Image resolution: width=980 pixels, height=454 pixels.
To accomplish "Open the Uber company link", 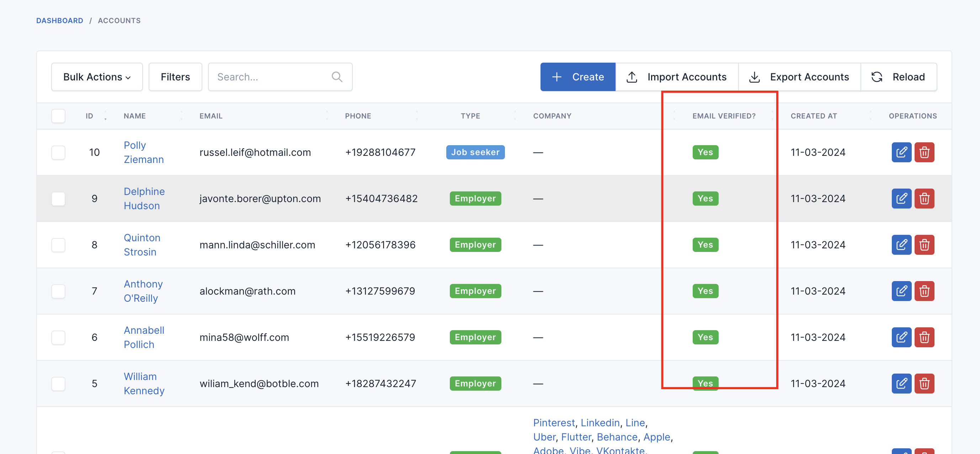I will (544, 437).
